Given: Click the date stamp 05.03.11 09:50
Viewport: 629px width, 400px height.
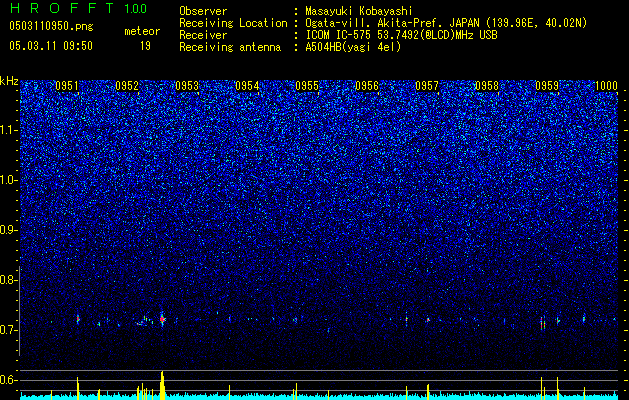Looking at the screenshot, I should click(51, 46).
